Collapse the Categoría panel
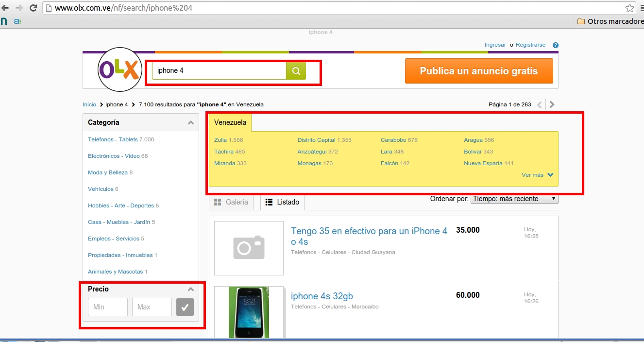Viewport: 644px width, 342px height. click(x=191, y=123)
